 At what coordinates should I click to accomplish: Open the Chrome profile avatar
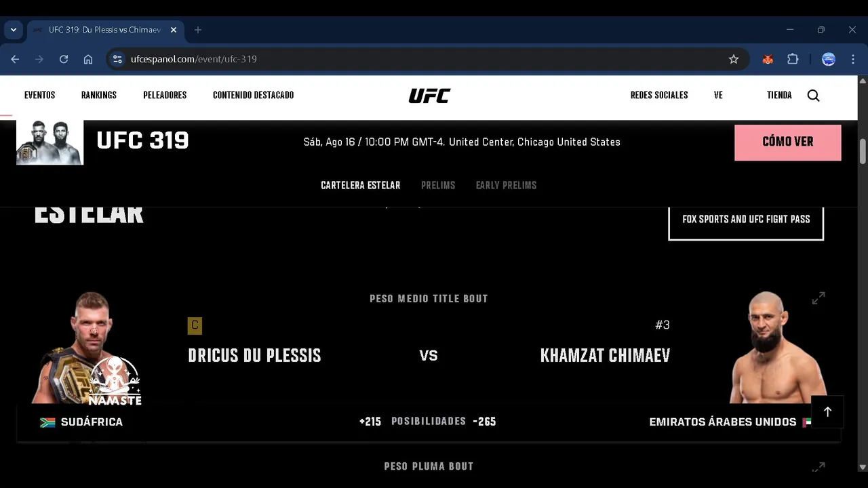point(829,59)
